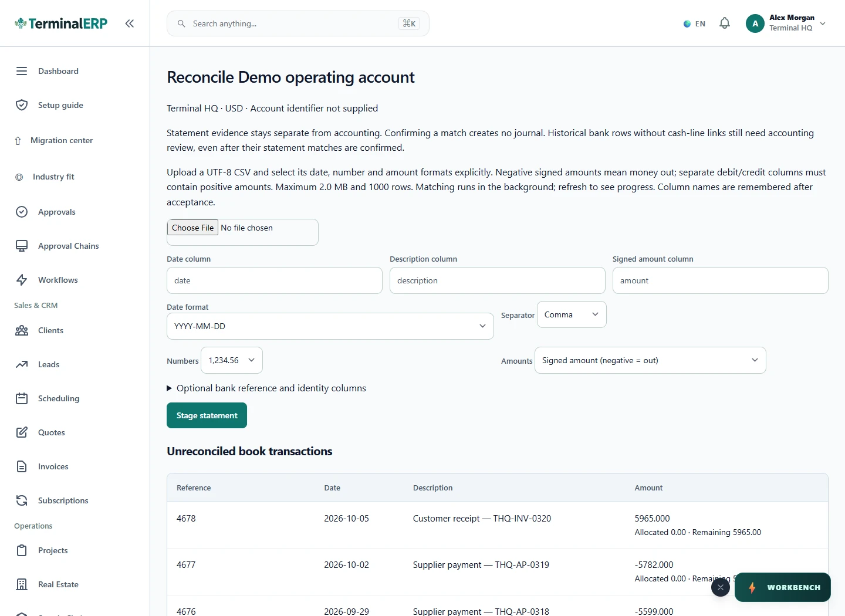845x616 pixels.
Task: Click the amount 5965.000 cell
Action: point(652,519)
